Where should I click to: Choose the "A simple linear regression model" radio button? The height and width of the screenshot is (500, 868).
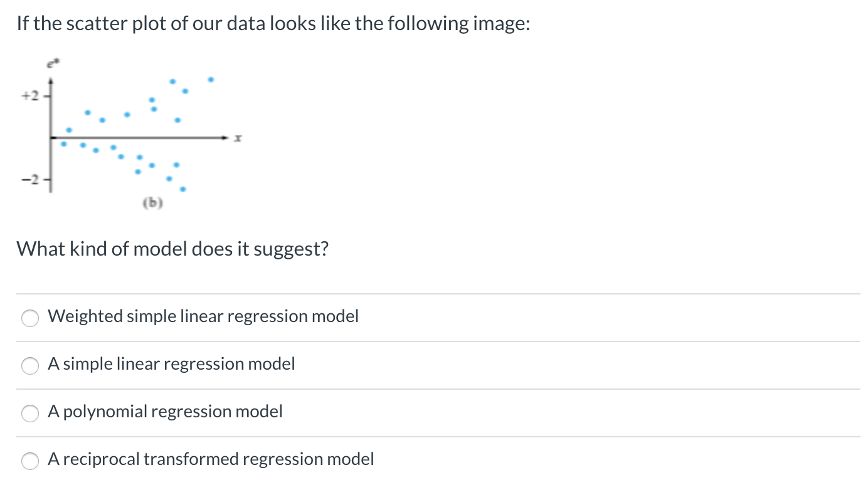click(x=30, y=365)
